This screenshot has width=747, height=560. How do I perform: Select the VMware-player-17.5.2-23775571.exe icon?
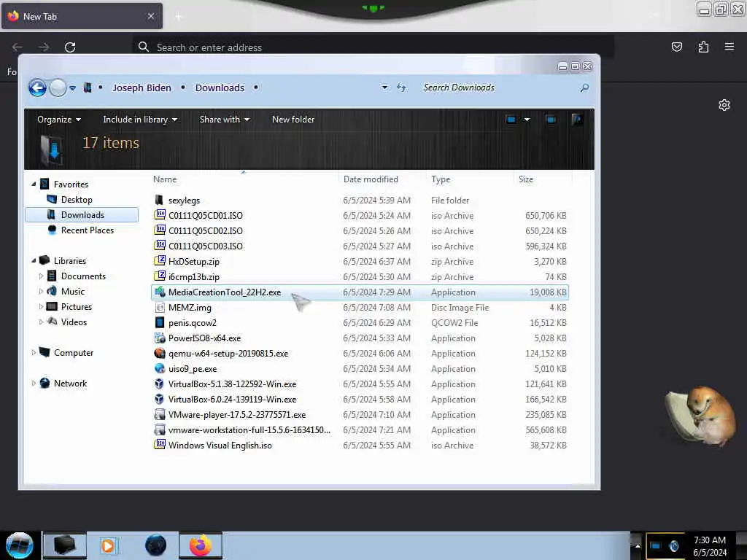point(160,414)
